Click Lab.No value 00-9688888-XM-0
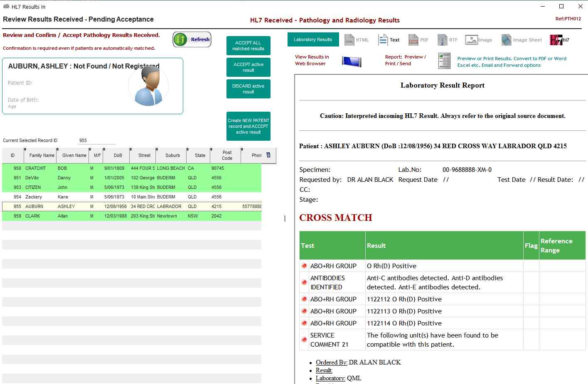This screenshot has height=384, width=588. click(467, 170)
